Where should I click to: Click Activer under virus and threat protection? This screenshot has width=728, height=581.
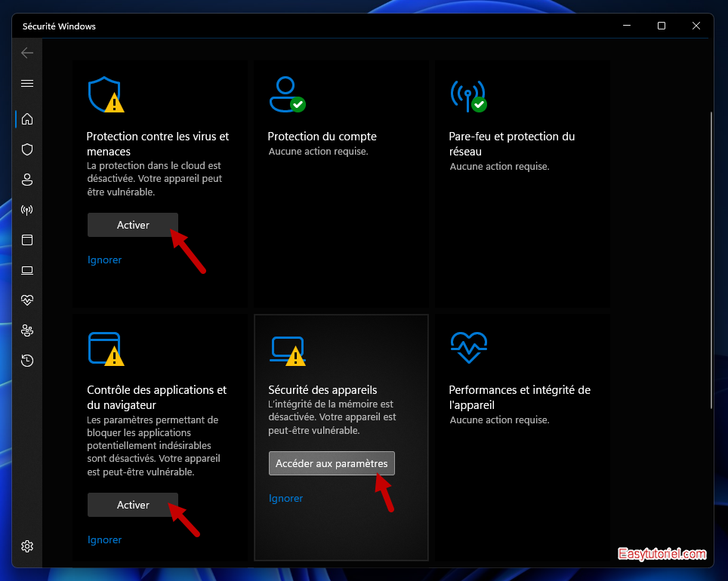(x=133, y=225)
